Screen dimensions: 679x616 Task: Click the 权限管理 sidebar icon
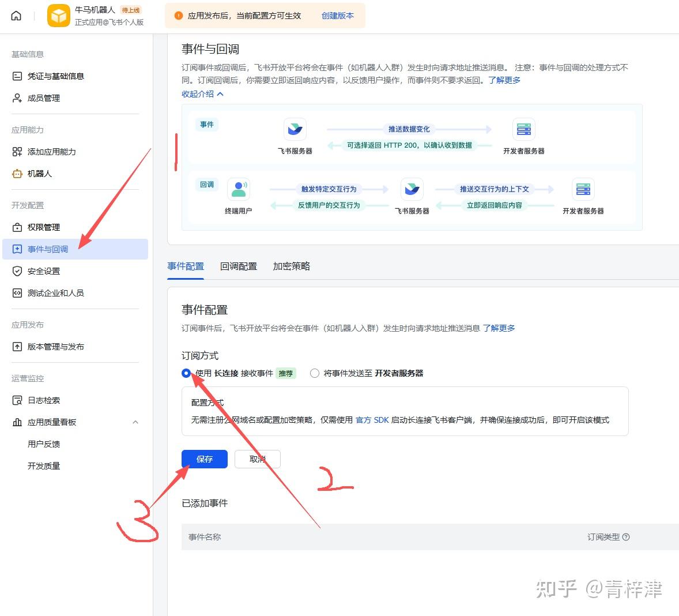(x=17, y=227)
